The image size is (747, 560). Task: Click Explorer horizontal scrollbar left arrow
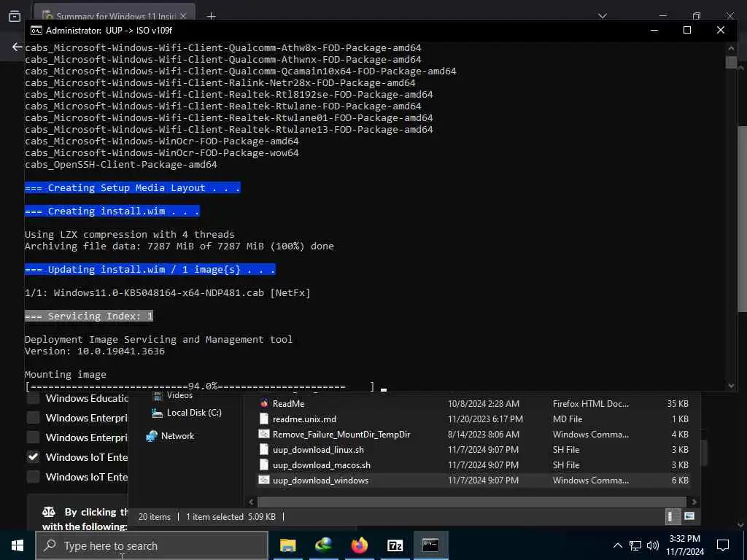(251, 502)
